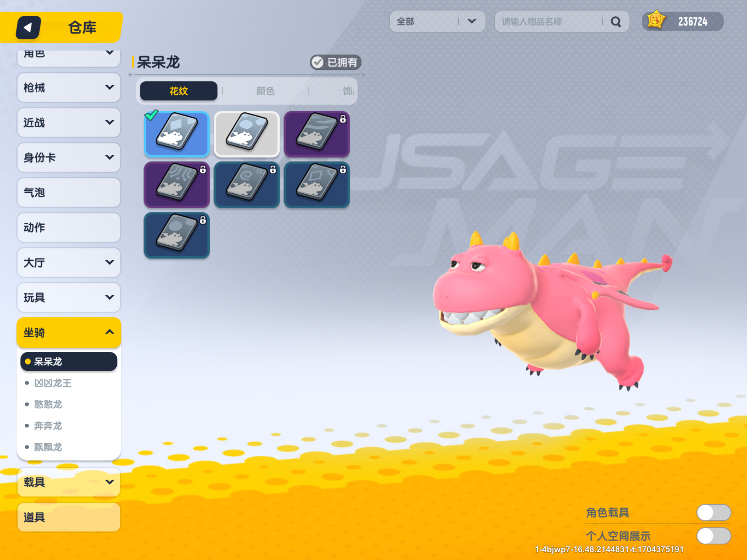Screen dimensions: 747x560
Task: Go back with the arrow button
Action: [28, 27]
